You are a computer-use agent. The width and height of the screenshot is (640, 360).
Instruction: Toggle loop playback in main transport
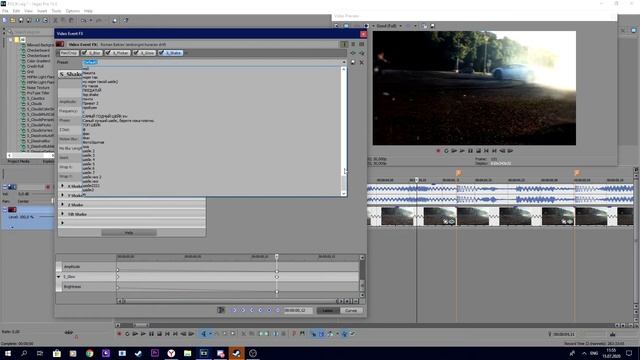click(127, 334)
